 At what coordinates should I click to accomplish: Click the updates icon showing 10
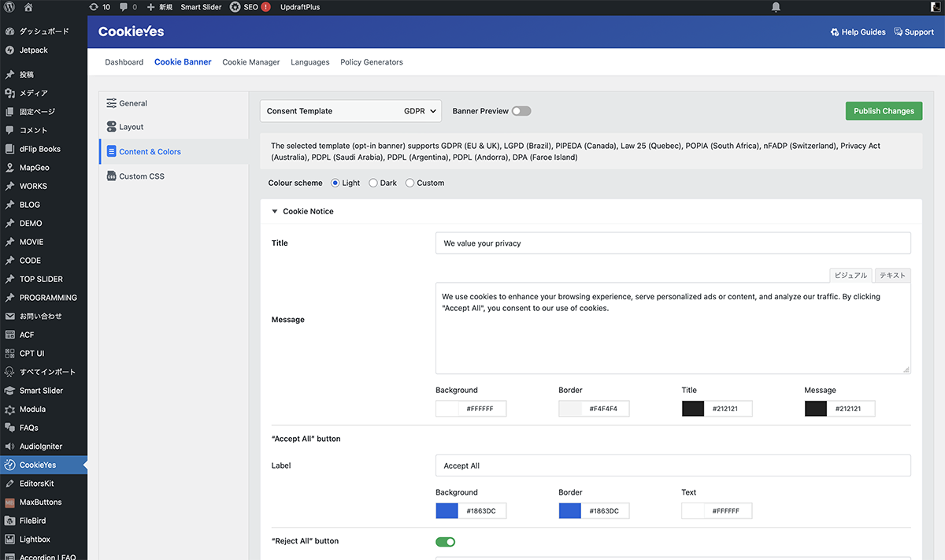pos(99,7)
